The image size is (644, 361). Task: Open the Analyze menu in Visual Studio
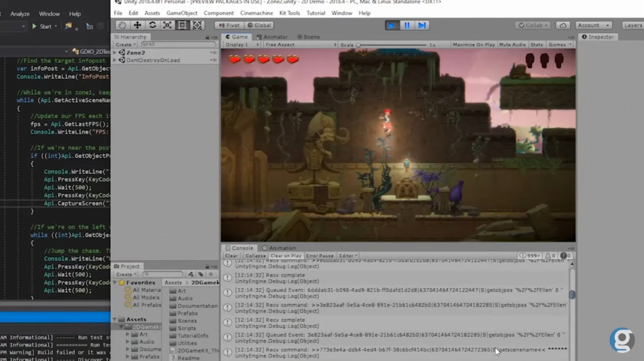click(x=20, y=14)
